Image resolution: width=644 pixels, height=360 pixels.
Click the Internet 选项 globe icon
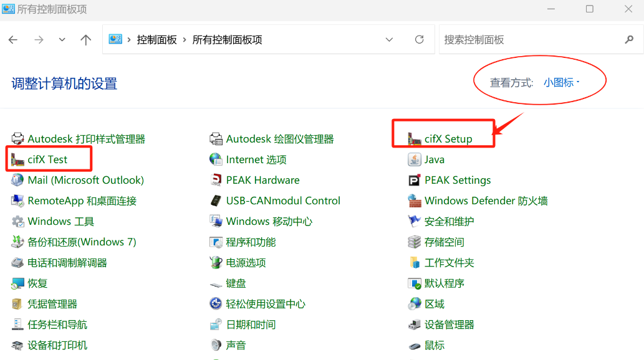(x=216, y=159)
